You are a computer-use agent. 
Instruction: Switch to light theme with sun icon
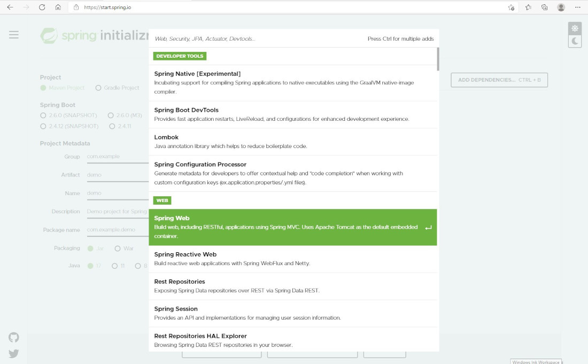point(575,28)
